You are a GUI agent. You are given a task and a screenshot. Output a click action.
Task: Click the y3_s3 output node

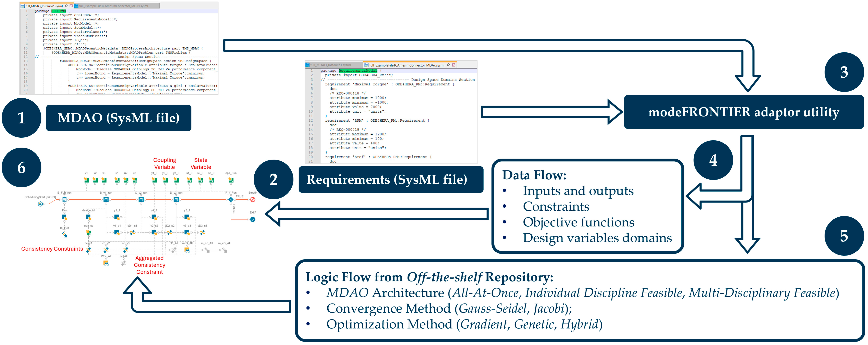tap(187, 232)
